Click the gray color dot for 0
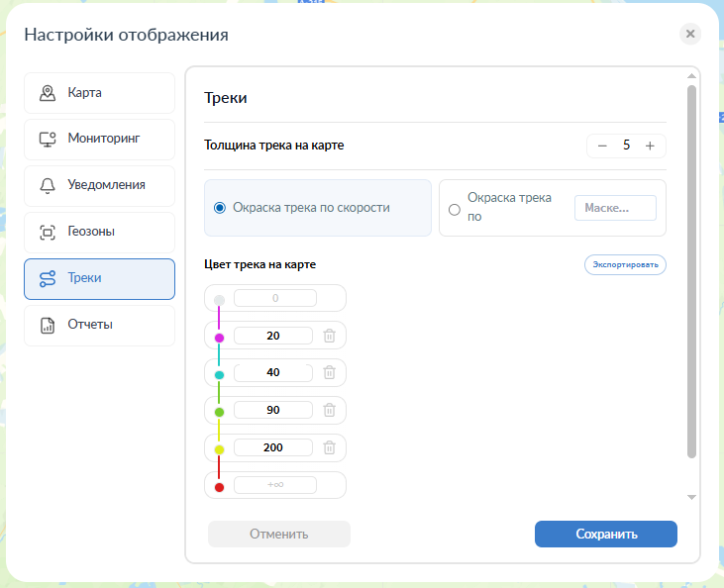Viewport: 724px width, 588px height. (219, 301)
